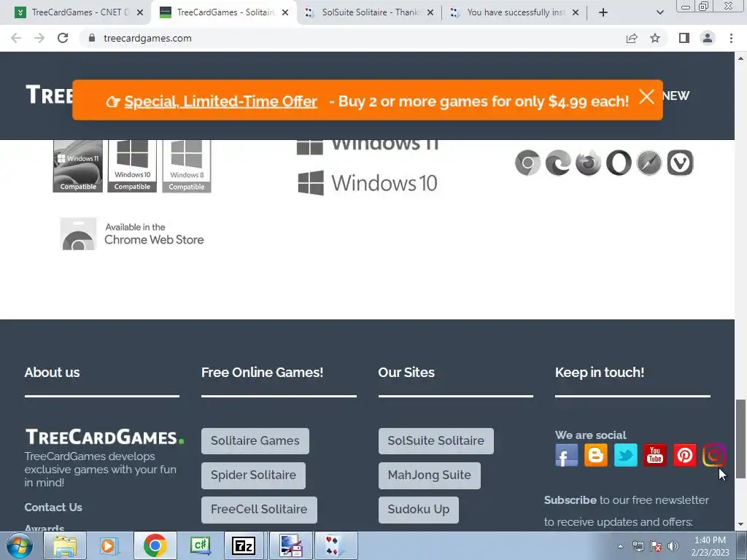This screenshot has height=560, width=747.
Task: Click the Firefox browser compatibility icon
Action: point(589,163)
